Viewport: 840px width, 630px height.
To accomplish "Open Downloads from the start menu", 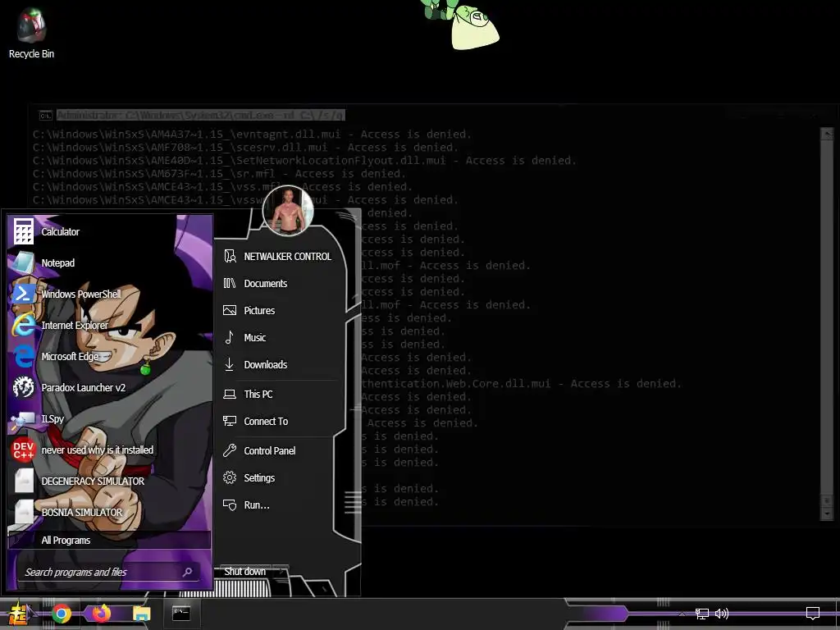I will click(x=280, y=364).
